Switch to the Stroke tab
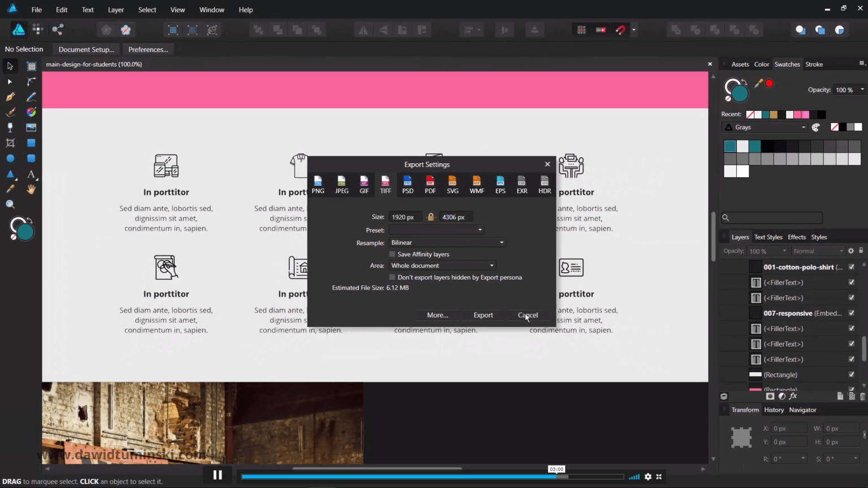The image size is (868, 488). click(x=814, y=64)
